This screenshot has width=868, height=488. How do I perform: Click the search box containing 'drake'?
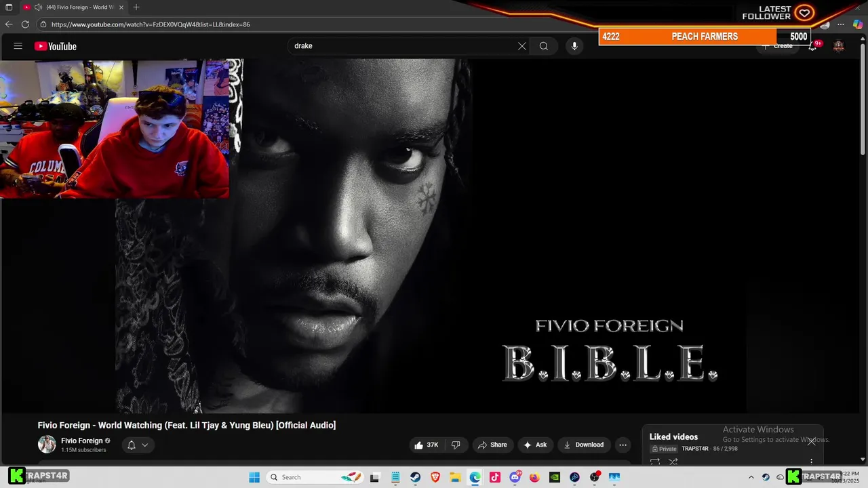click(x=403, y=46)
